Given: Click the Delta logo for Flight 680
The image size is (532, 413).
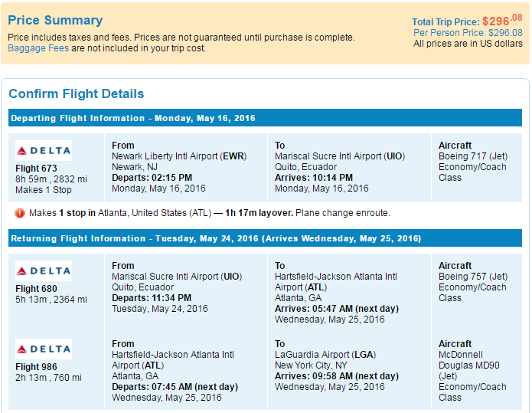Looking at the screenshot, I should 44,270.
